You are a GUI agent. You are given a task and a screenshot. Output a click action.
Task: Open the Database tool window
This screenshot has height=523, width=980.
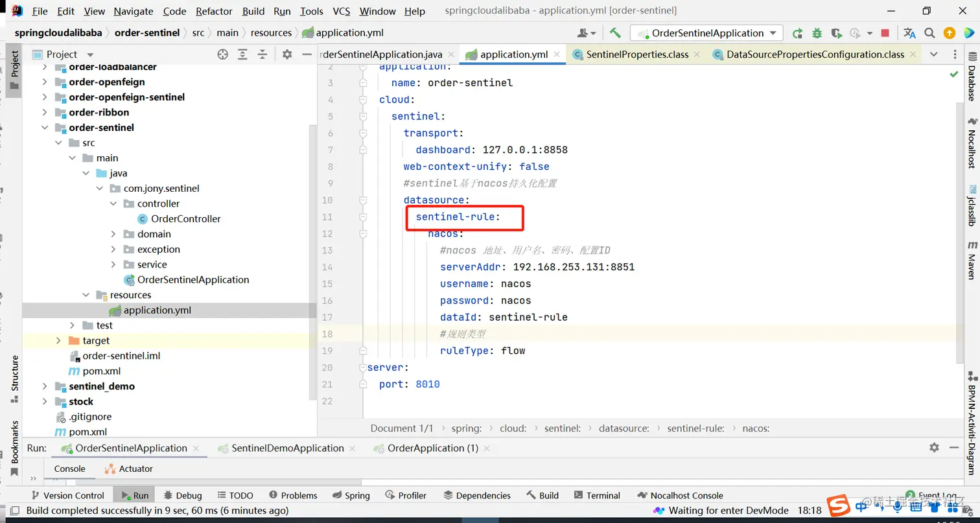tap(972, 78)
